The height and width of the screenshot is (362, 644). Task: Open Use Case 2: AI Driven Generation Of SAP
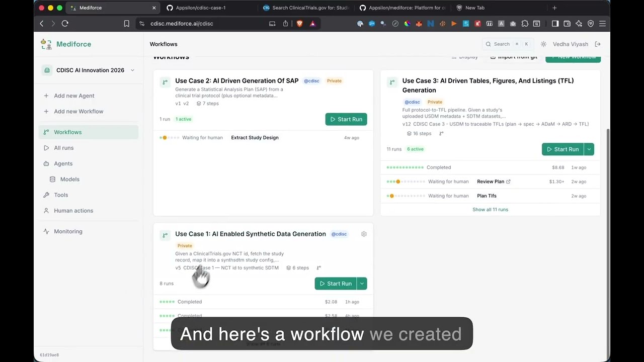tap(236, 80)
